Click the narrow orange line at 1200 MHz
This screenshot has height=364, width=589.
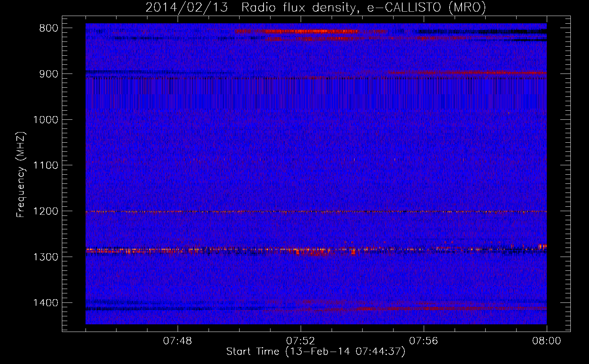click(316, 211)
